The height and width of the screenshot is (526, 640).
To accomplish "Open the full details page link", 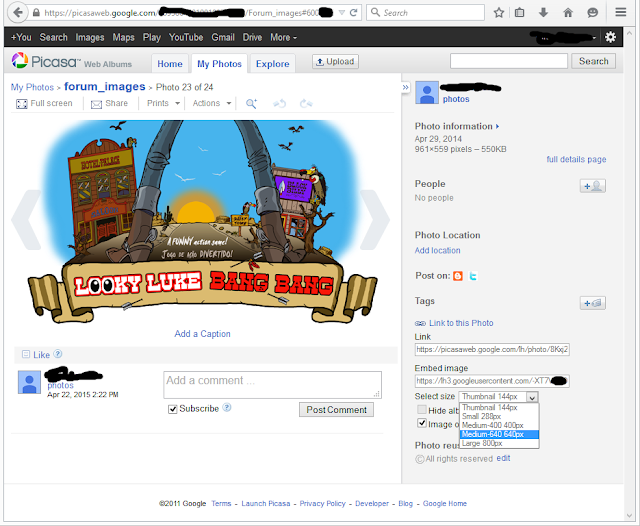I will coord(576,159).
